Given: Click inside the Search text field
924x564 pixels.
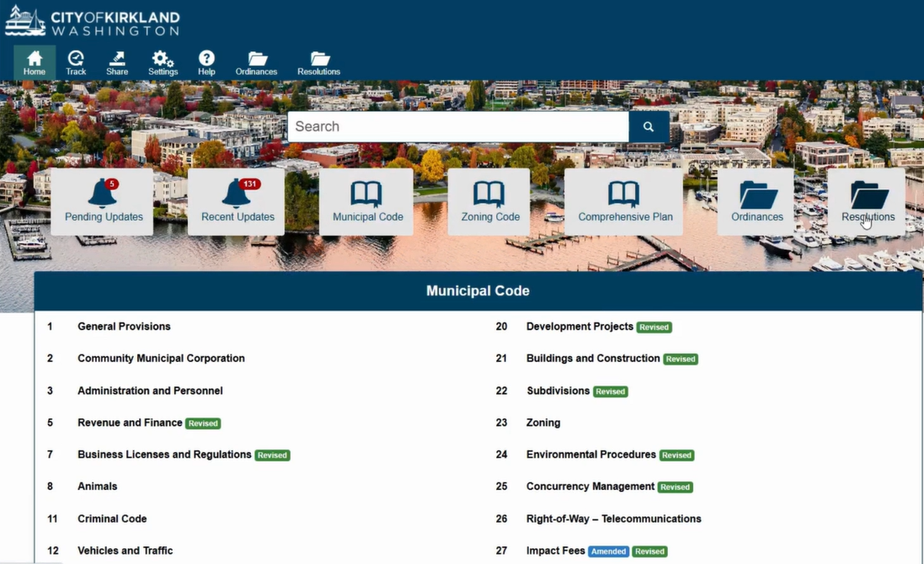Looking at the screenshot, I should point(457,126).
